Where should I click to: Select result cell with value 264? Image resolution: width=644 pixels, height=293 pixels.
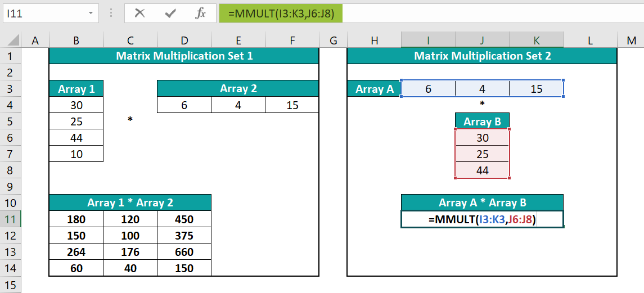pyautogui.click(x=76, y=251)
